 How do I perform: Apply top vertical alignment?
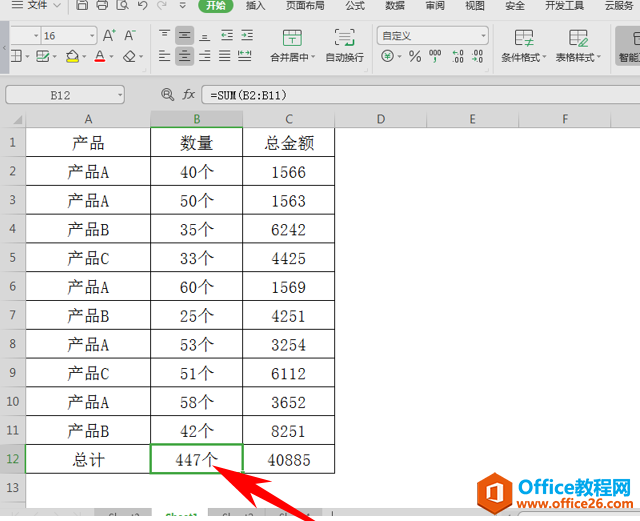pos(164,36)
